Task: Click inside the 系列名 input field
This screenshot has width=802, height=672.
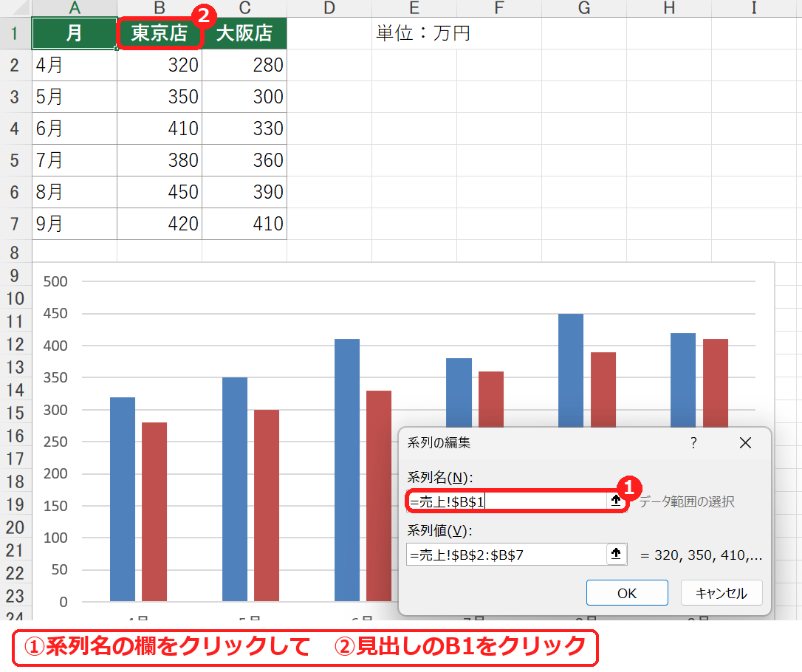Action: point(507,501)
